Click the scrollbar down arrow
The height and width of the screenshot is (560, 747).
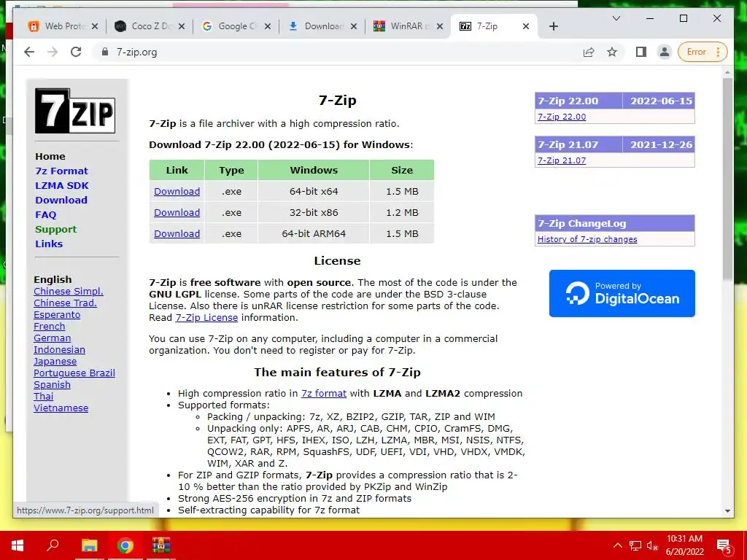coord(727,511)
